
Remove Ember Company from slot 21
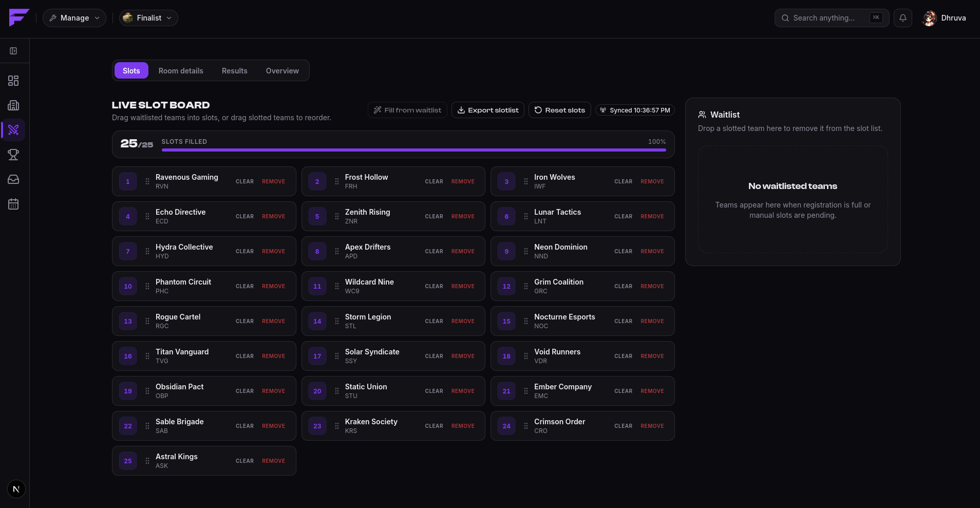click(x=652, y=391)
